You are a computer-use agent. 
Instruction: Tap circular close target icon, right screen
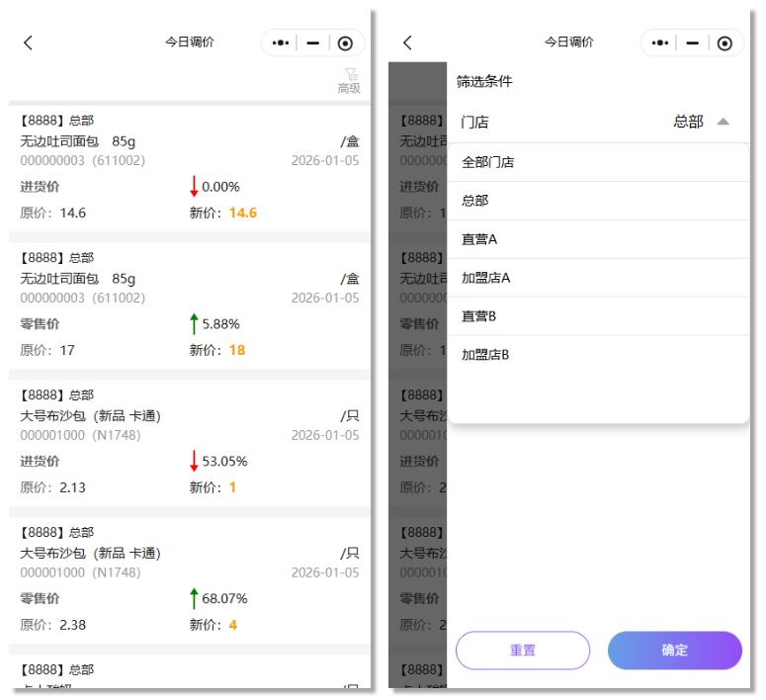(724, 43)
